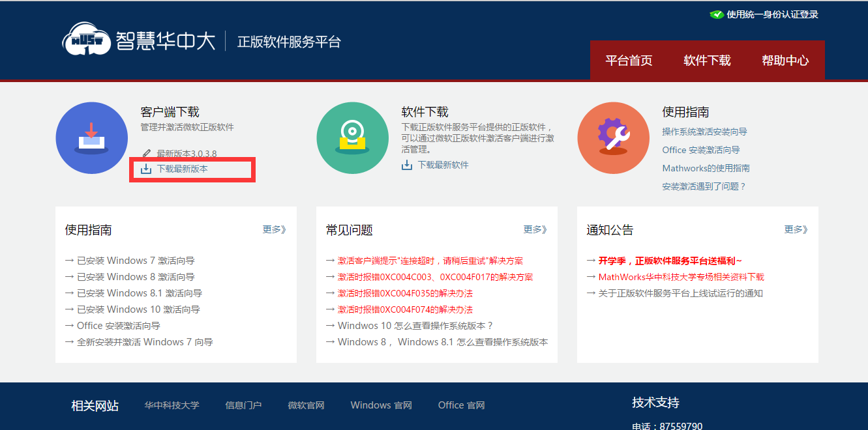Screen dimensions: 868x430
Task: Click the 常见问题 panel heading
Action: pyautogui.click(x=349, y=230)
